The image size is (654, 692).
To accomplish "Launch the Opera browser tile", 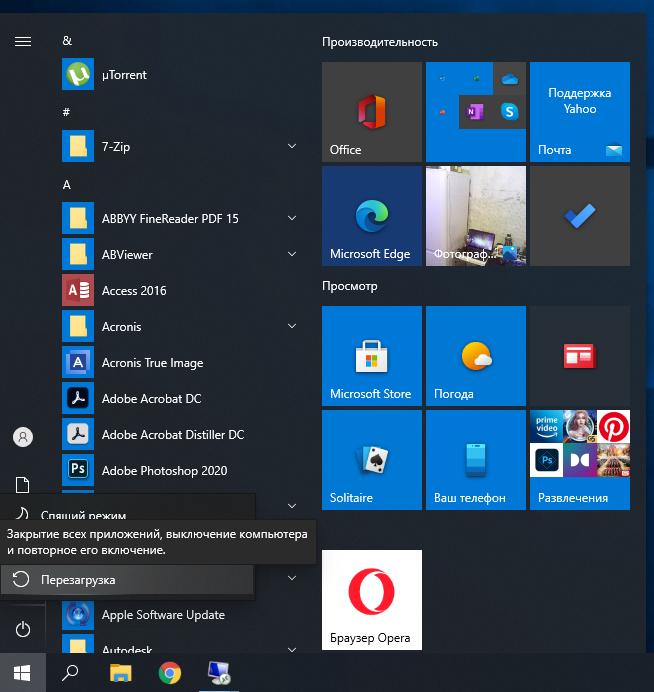I will tap(371, 600).
